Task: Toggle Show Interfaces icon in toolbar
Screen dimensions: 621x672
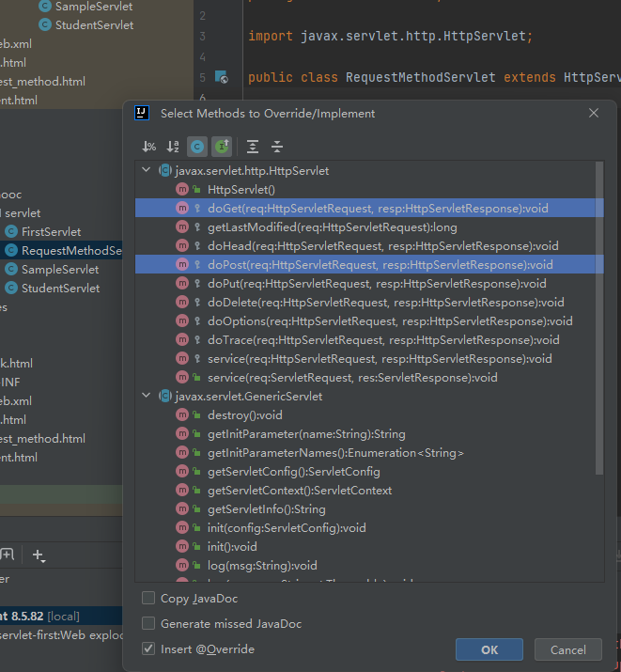Action: (222, 147)
